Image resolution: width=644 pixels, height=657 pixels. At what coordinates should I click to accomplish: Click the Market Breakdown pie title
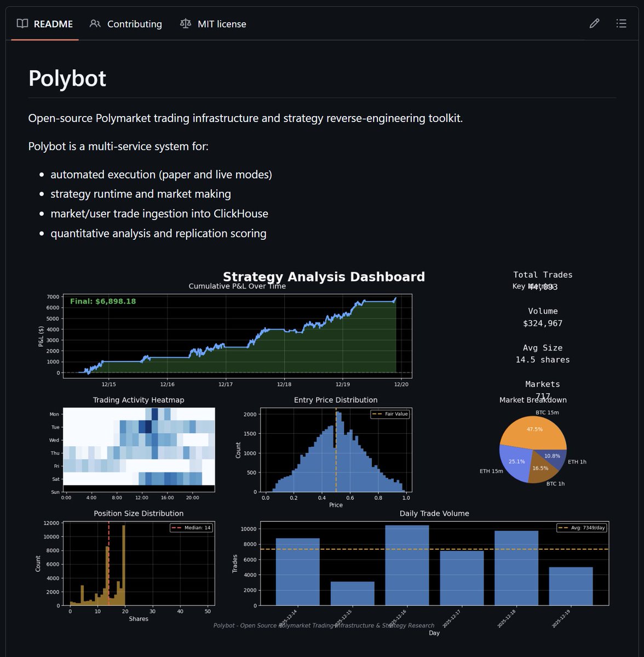533,400
